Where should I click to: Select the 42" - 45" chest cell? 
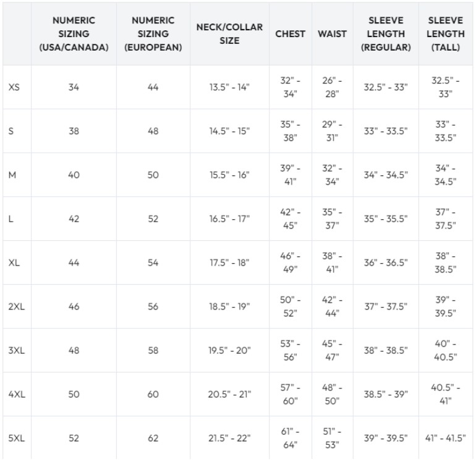click(x=290, y=219)
